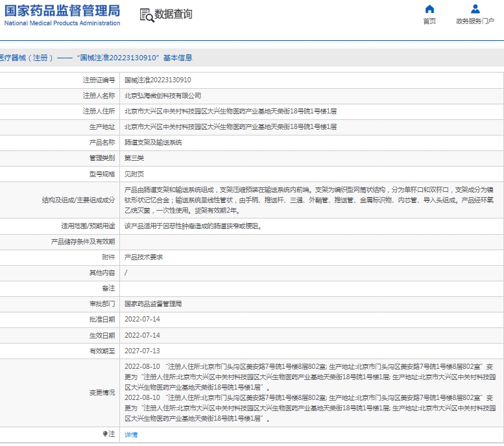Click the 适用范围/预期用途 label
Image resolution: width=504 pixels, height=446 pixels.
pos(88,226)
